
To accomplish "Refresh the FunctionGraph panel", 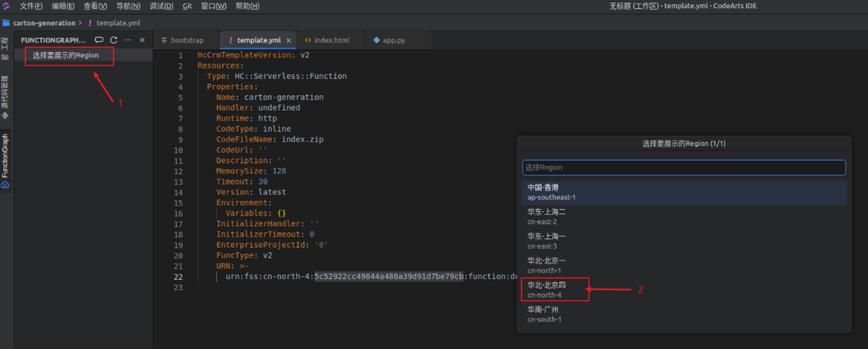I will click(114, 40).
